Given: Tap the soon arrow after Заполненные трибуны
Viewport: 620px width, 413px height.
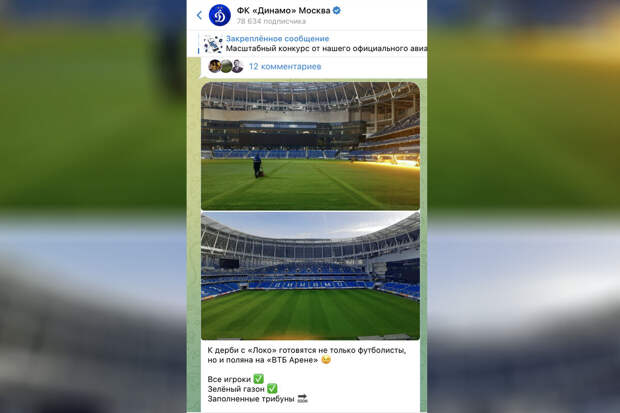Looking at the screenshot, I should (302, 398).
